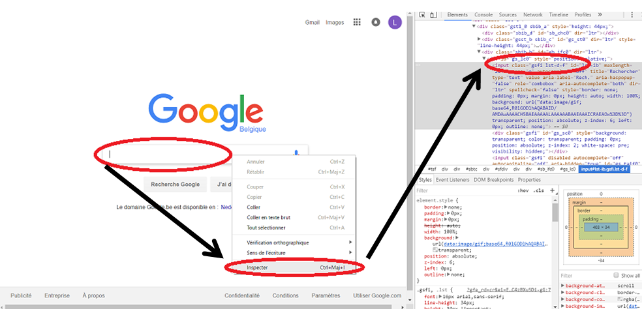Switch to the Network tab
The width and height of the screenshot is (644, 313).
[x=532, y=15]
